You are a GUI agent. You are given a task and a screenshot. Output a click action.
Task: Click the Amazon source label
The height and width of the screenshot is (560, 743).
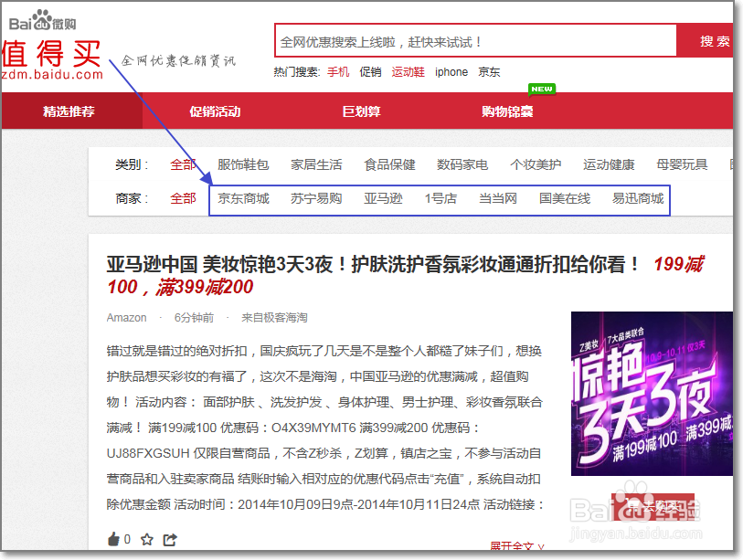[126, 317]
